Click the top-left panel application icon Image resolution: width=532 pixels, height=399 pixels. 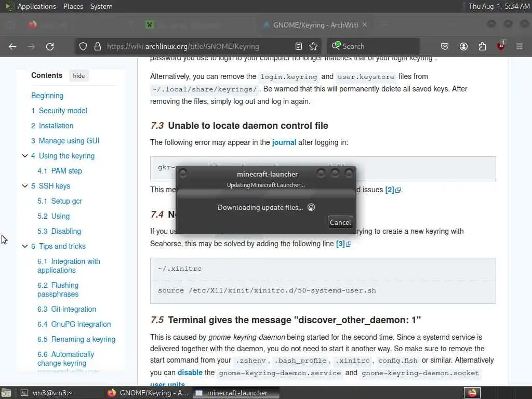tap(9, 6)
